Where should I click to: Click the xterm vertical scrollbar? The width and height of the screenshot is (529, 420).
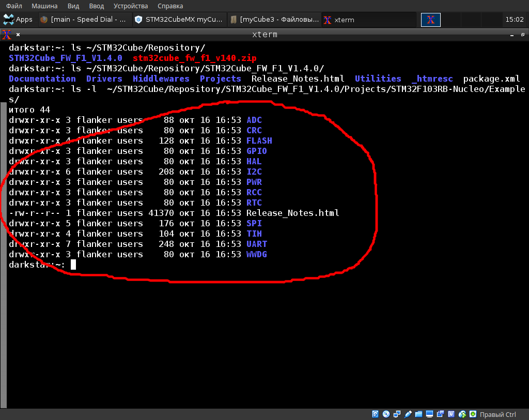[4, 255]
